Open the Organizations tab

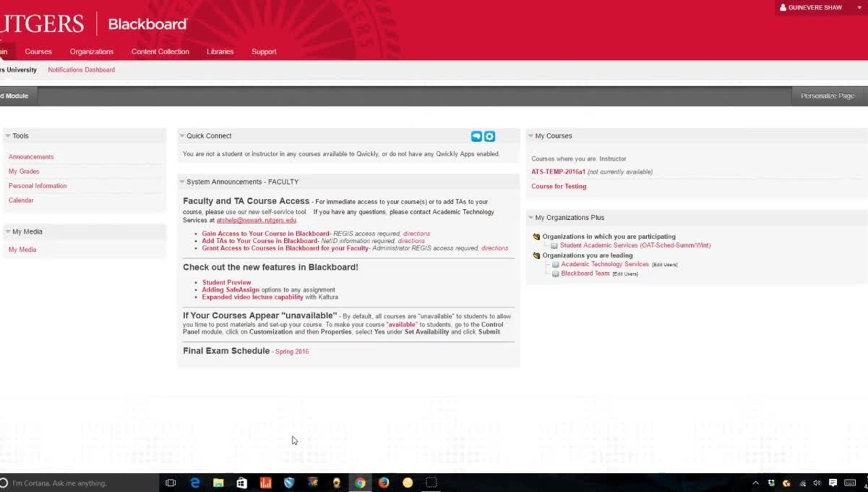coord(92,52)
